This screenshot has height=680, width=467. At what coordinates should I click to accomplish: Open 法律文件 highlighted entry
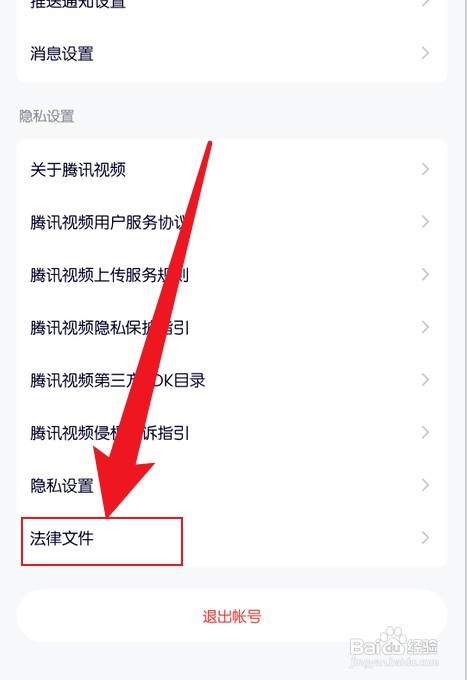(x=232, y=538)
